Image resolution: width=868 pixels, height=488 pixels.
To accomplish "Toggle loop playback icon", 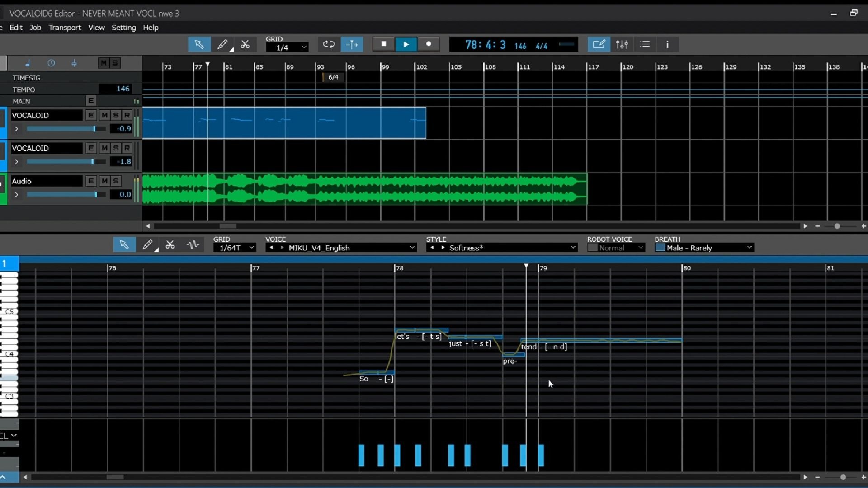I will (x=329, y=44).
